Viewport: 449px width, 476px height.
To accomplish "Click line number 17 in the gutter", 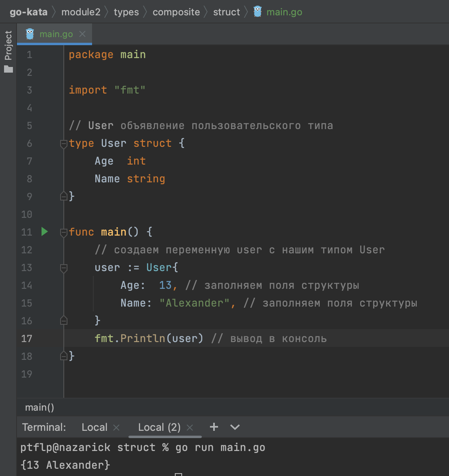I will (x=27, y=338).
